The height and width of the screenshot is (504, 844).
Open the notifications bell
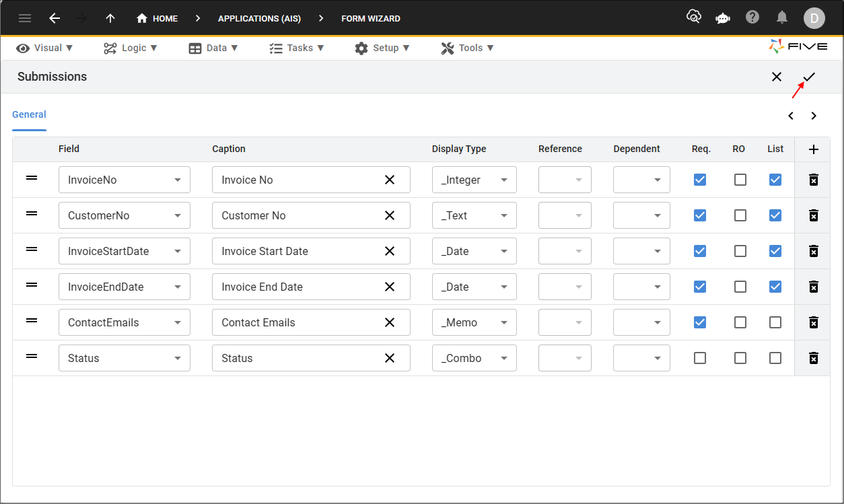[782, 17]
